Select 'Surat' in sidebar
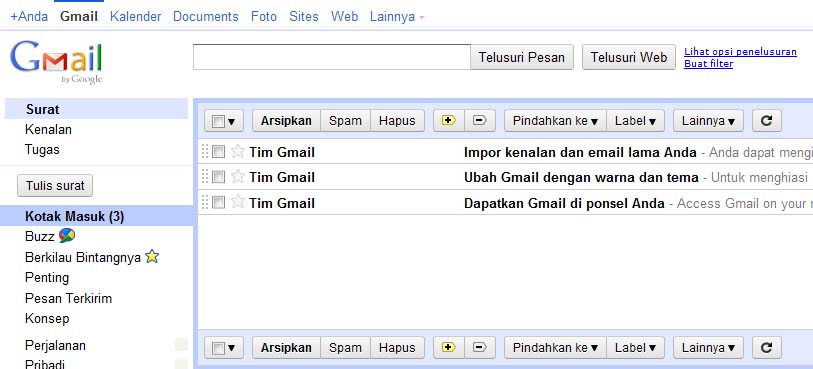Image resolution: width=813 pixels, height=369 pixels. pos(96,109)
